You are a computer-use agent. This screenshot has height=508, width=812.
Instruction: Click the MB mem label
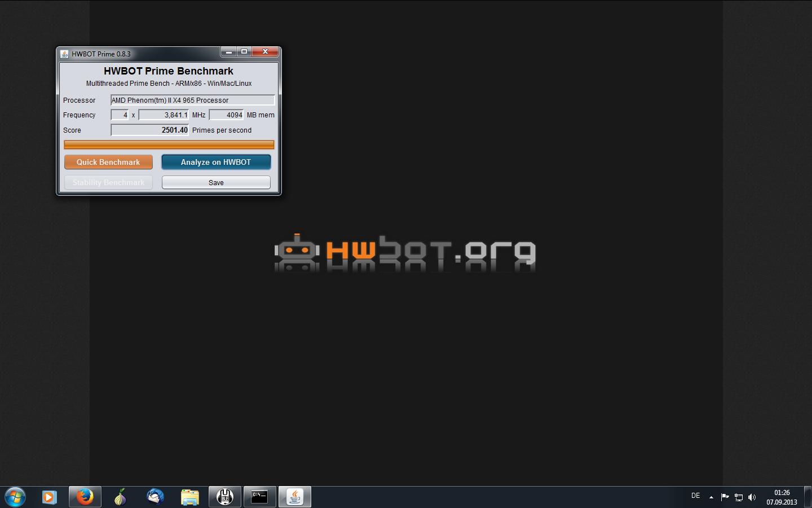(261, 115)
